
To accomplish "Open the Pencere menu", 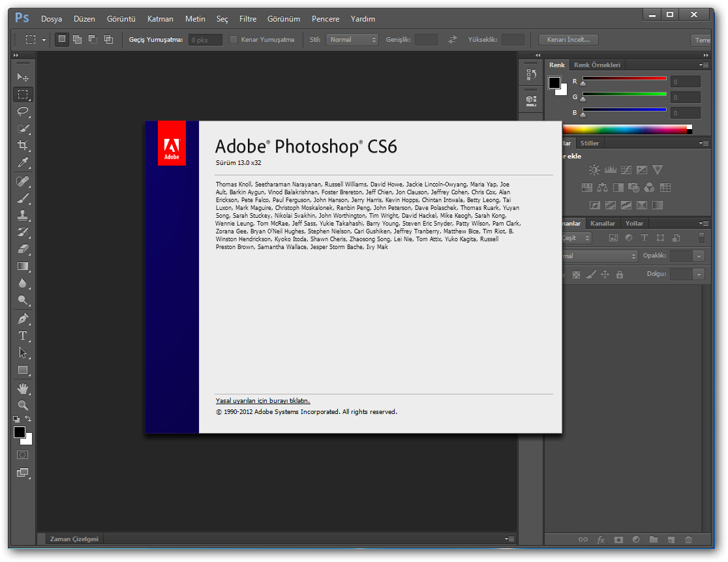I will click(x=326, y=19).
